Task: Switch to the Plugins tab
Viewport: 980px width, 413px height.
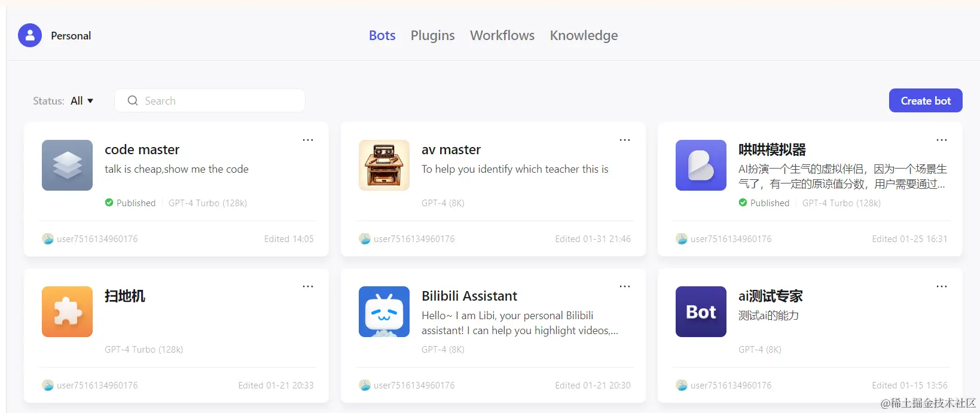Action: (x=432, y=35)
